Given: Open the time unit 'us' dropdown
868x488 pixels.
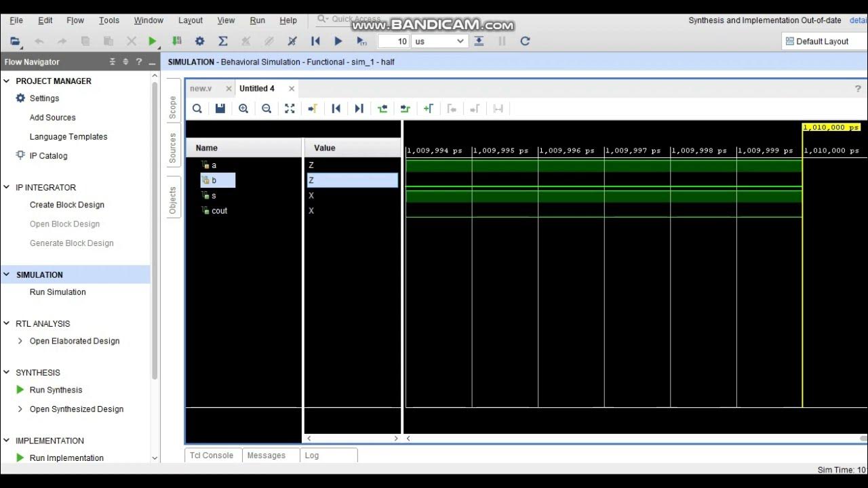Looking at the screenshot, I should [440, 41].
